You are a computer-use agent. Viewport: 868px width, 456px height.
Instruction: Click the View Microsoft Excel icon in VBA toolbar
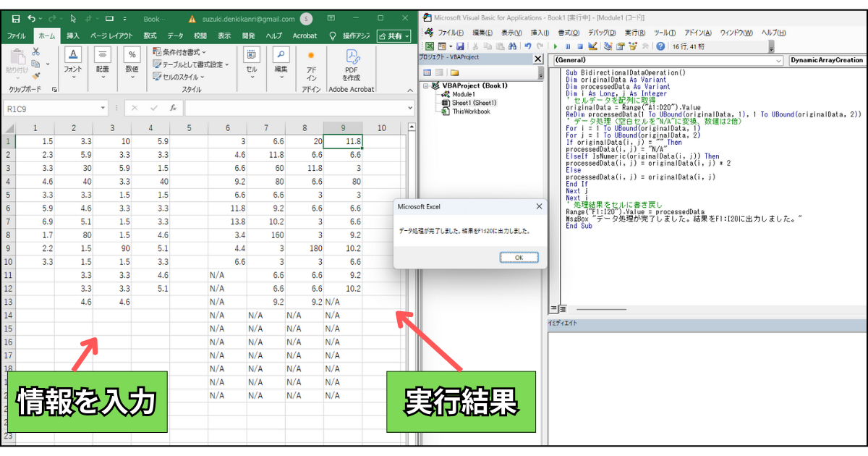(430, 46)
